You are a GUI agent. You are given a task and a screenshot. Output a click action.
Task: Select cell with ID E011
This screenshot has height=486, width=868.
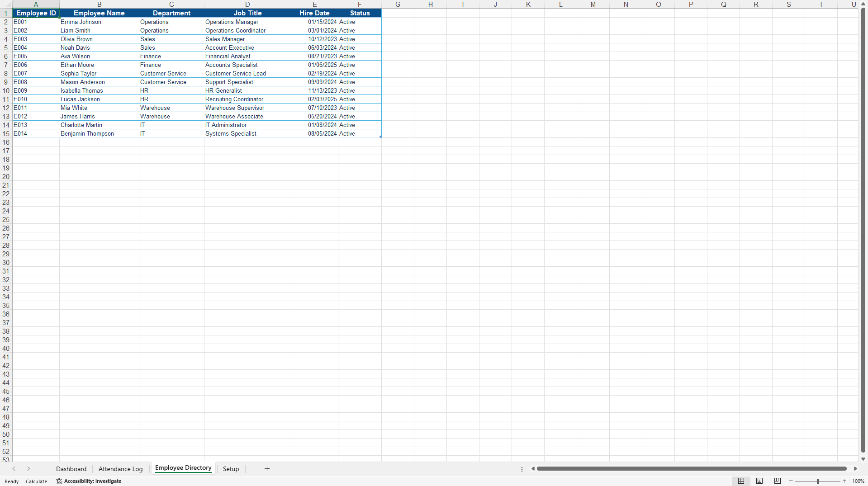[36, 108]
